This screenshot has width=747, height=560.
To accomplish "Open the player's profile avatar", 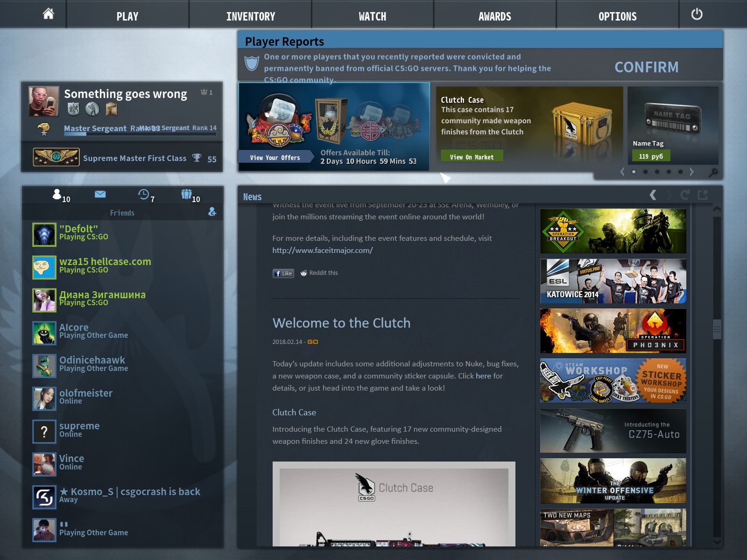I will 44,101.
